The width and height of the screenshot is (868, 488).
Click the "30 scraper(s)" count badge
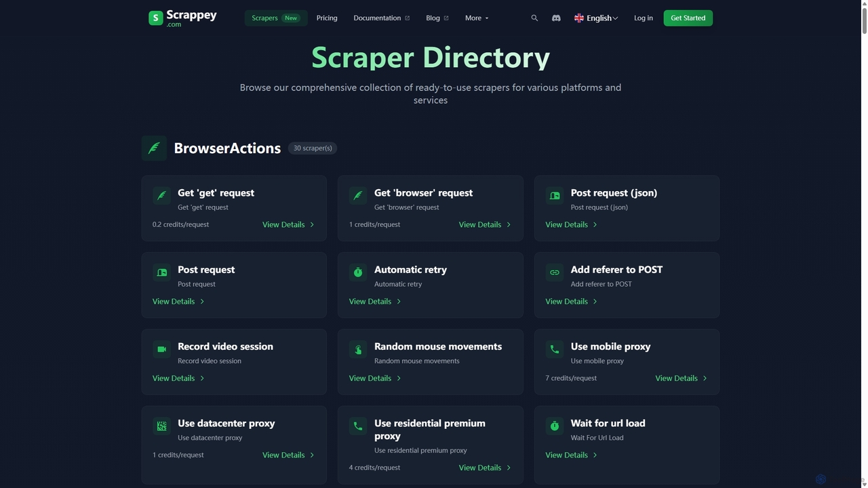click(x=313, y=148)
